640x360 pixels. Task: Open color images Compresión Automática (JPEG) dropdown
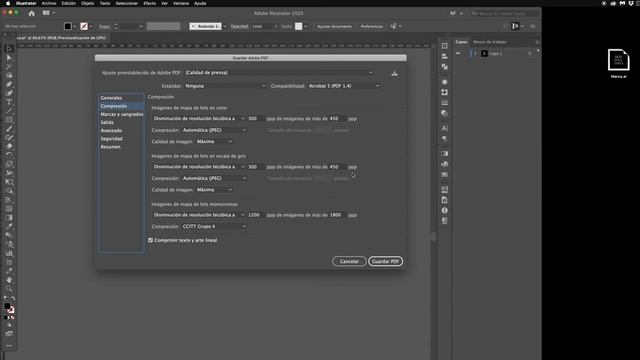(x=214, y=130)
